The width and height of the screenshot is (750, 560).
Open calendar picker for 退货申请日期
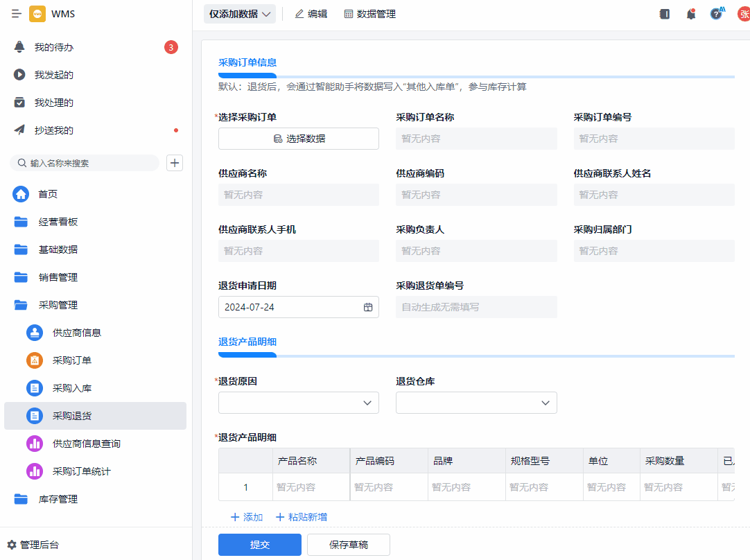pos(368,307)
